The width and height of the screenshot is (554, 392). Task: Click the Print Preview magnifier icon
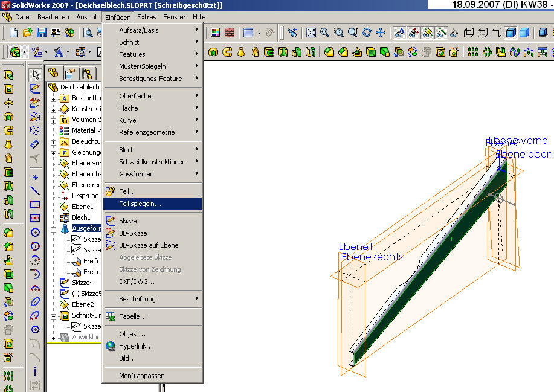pos(88,33)
